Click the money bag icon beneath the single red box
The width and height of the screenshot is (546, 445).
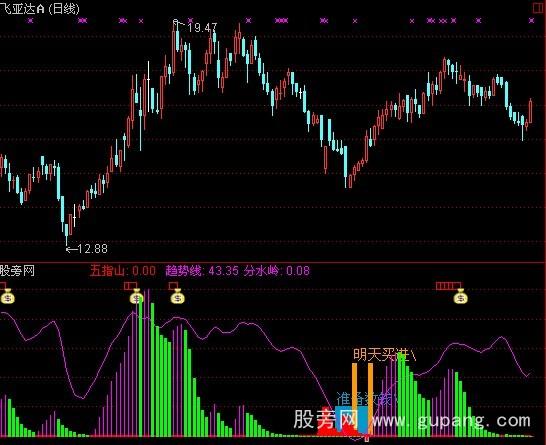point(177,297)
